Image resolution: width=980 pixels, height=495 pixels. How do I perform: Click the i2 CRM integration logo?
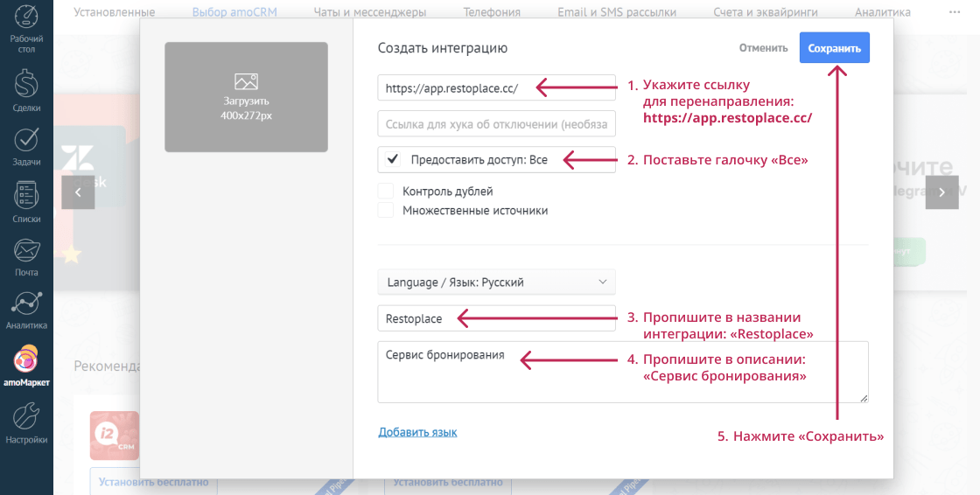(115, 436)
